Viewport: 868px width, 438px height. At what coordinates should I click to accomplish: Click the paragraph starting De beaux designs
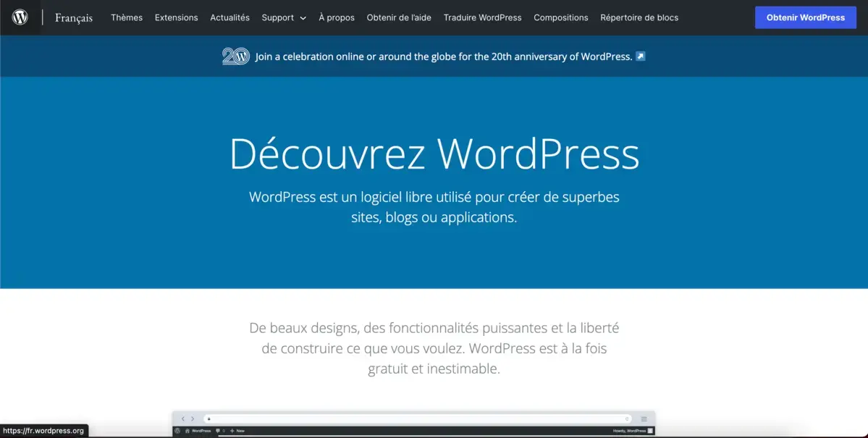point(434,348)
